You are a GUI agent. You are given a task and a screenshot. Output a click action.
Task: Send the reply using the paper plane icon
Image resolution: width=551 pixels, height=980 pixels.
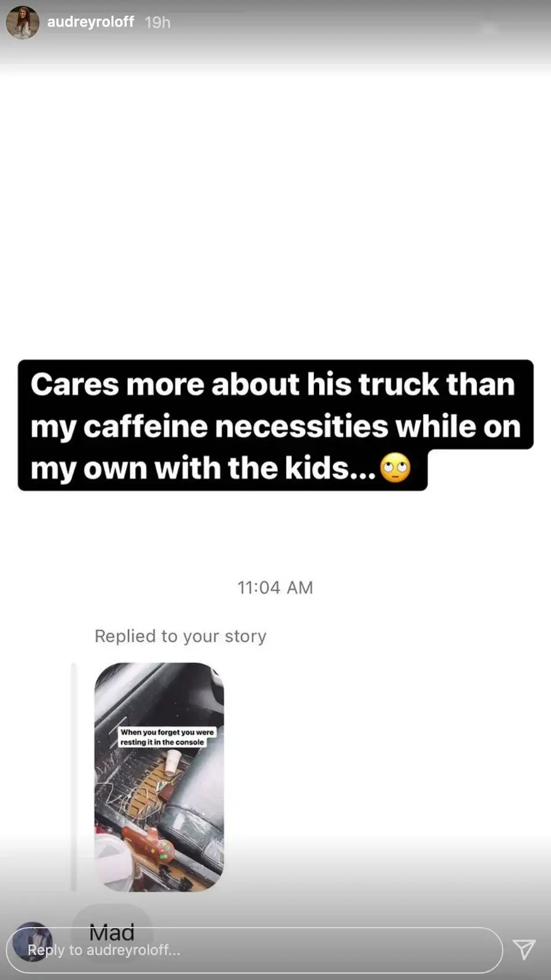(524, 949)
